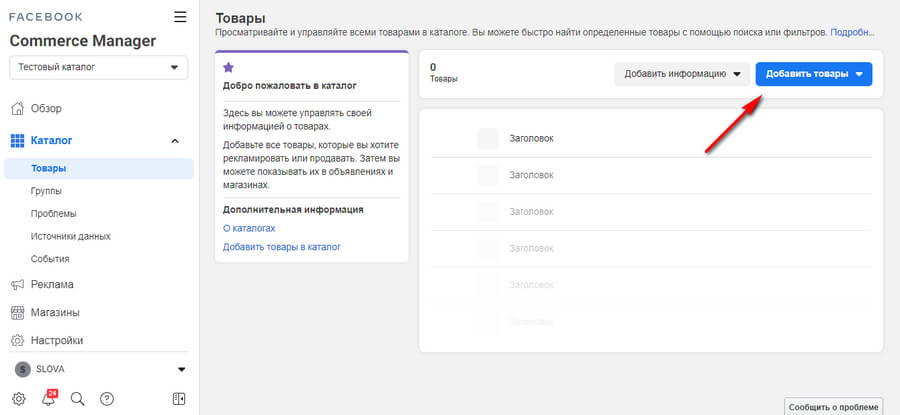The height and width of the screenshot is (415, 900).
Task: Open settings gear icon at bottom
Action: point(19,398)
